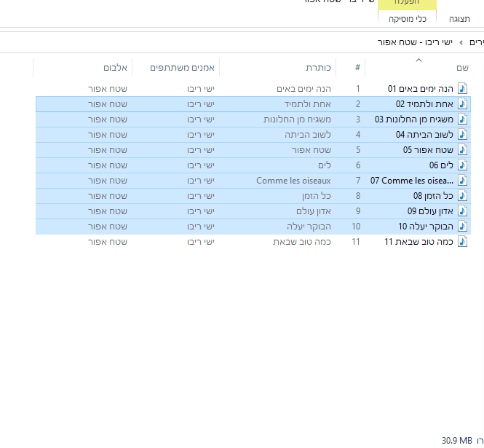This screenshot has width=484, height=448.
Task: Click track number 1 cell
Action: [358, 89]
